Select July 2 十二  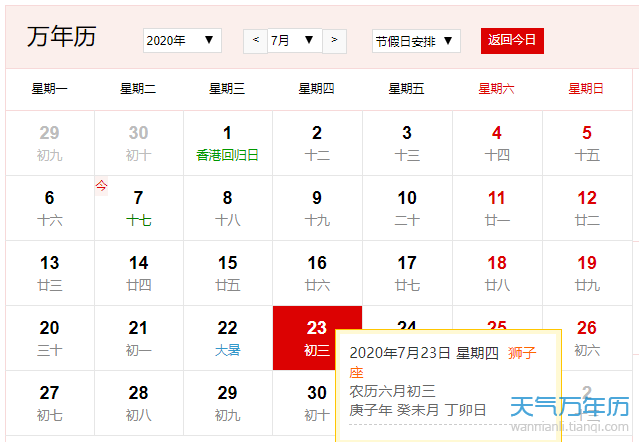pos(317,143)
